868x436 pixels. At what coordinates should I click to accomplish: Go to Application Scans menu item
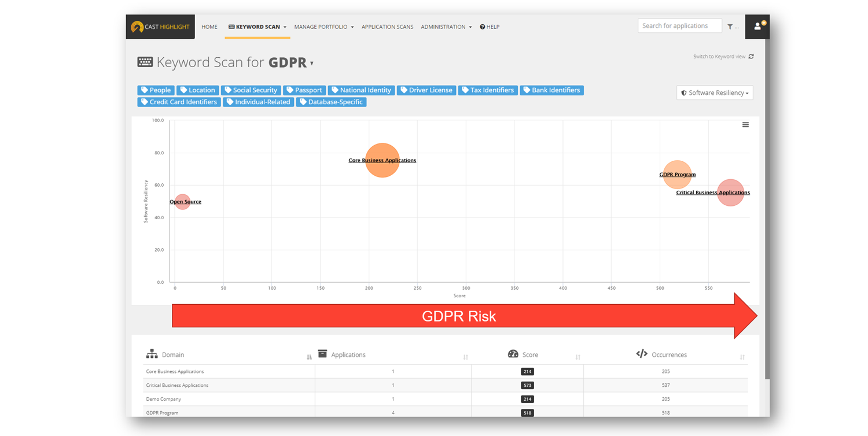(387, 27)
